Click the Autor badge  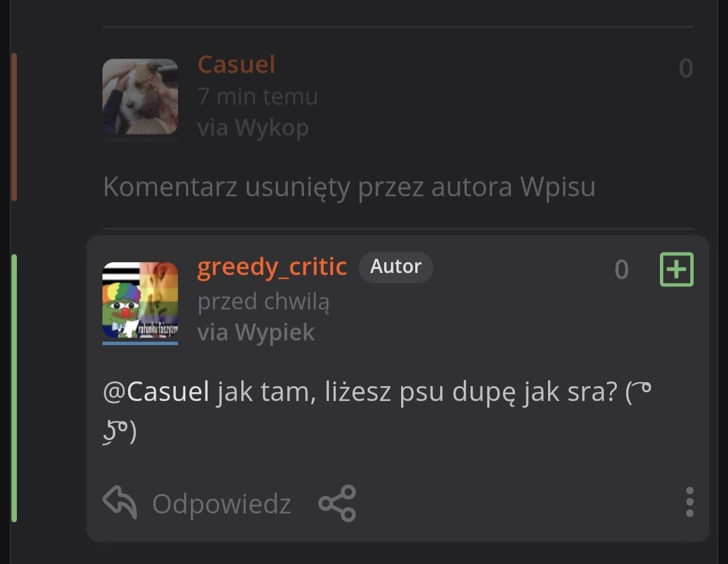[x=396, y=267]
